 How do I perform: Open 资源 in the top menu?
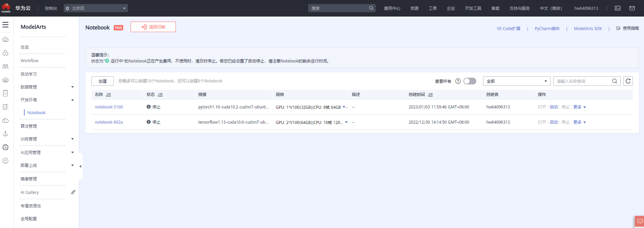click(414, 8)
